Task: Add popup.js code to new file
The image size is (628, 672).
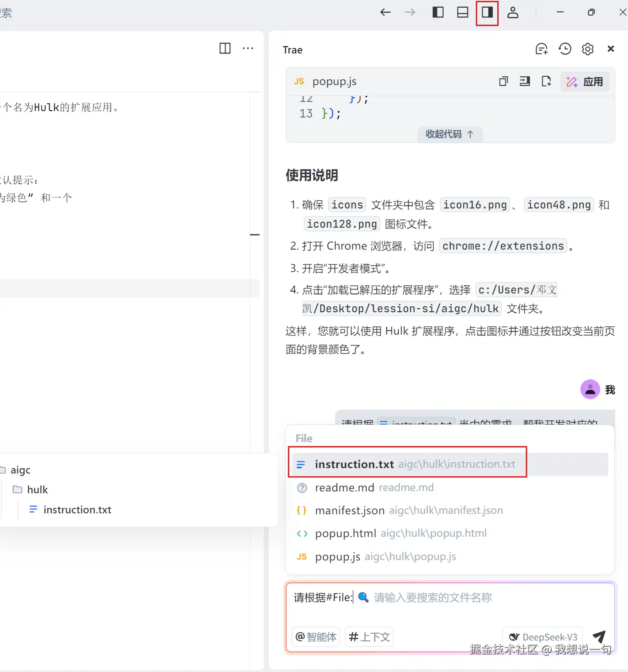Action: [546, 81]
